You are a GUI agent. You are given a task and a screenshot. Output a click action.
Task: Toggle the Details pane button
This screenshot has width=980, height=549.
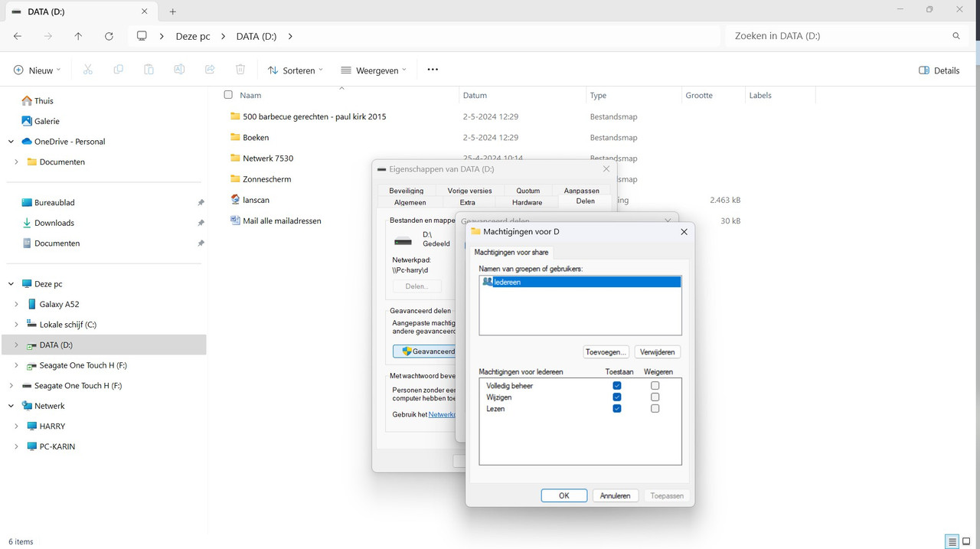point(939,70)
